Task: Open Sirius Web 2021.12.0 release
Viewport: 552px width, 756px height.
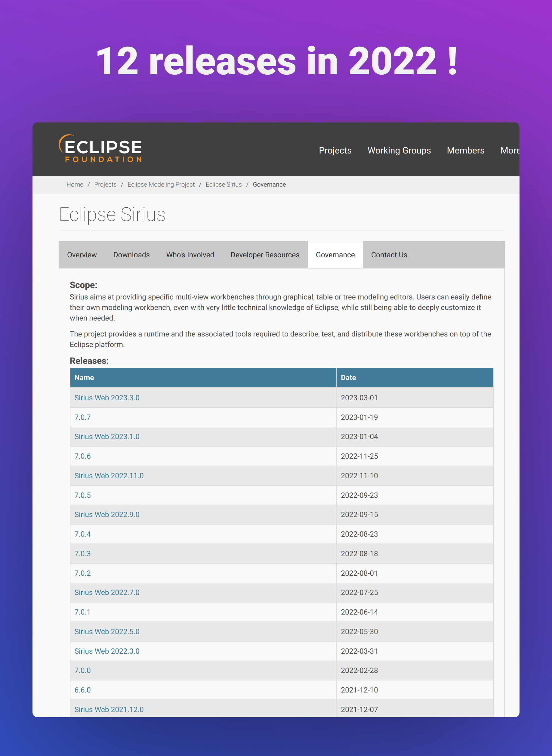Action: click(109, 709)
